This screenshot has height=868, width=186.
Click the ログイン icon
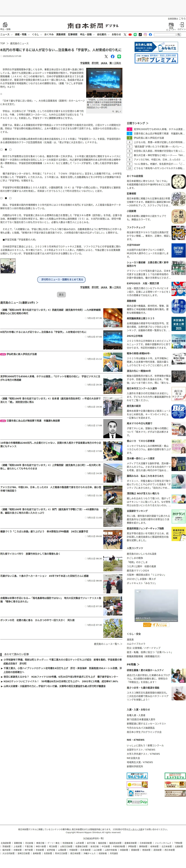(182, 25)
